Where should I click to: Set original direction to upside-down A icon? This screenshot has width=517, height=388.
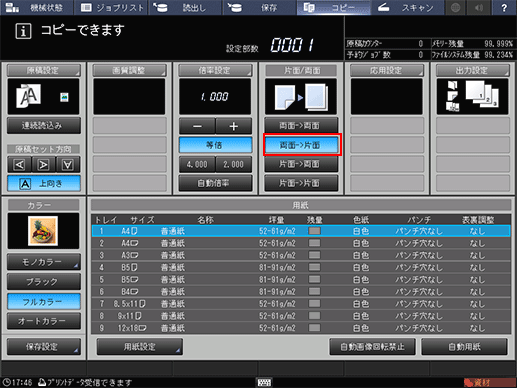[x=68, y=164]
